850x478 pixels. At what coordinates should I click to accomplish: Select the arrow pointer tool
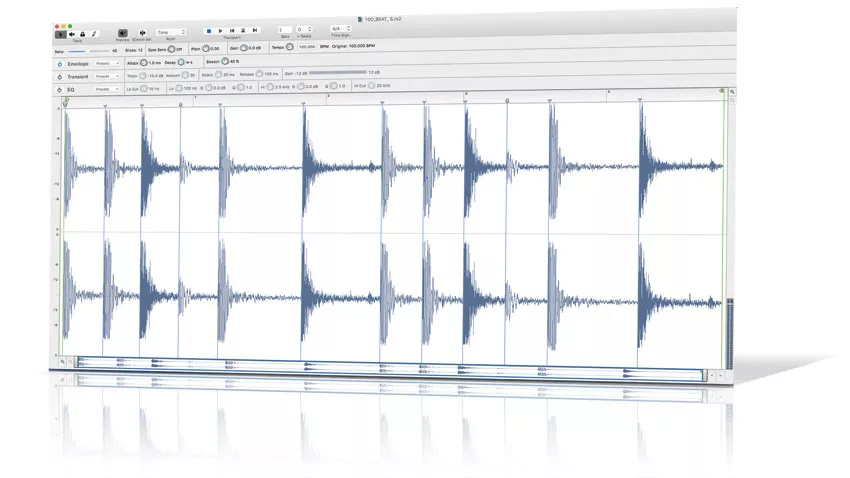(x=60, y=33)
